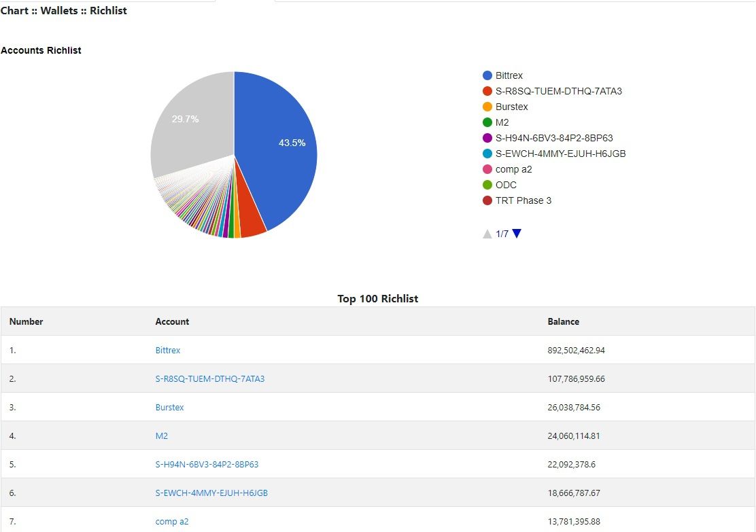This screenshot has width=756, height=532.
Task: Click the green M2 legend dot
Action: (x=487, y=122)
